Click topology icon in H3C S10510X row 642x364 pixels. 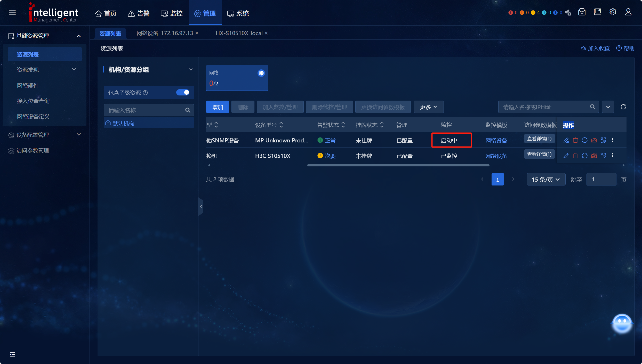click(x=603, y=156)
